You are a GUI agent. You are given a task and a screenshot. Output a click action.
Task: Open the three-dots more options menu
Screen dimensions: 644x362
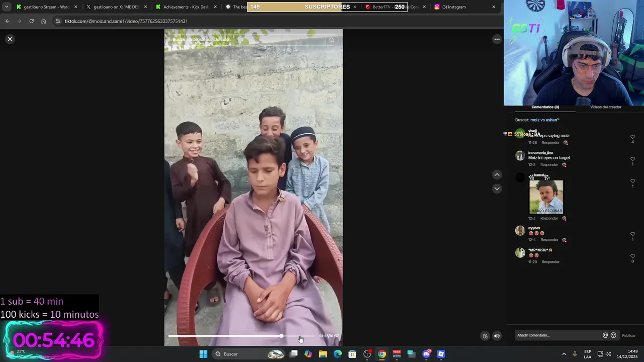coord(497,39)
